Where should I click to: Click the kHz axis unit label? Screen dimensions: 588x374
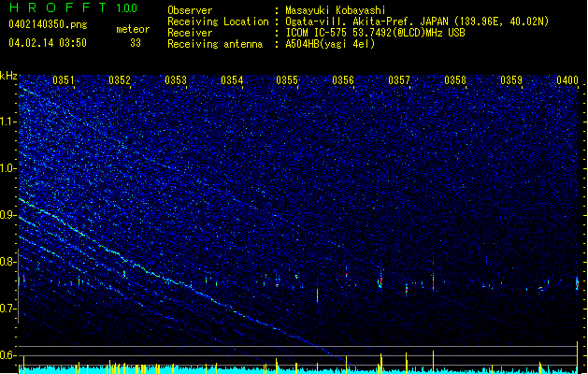click(x=8, y=76)
